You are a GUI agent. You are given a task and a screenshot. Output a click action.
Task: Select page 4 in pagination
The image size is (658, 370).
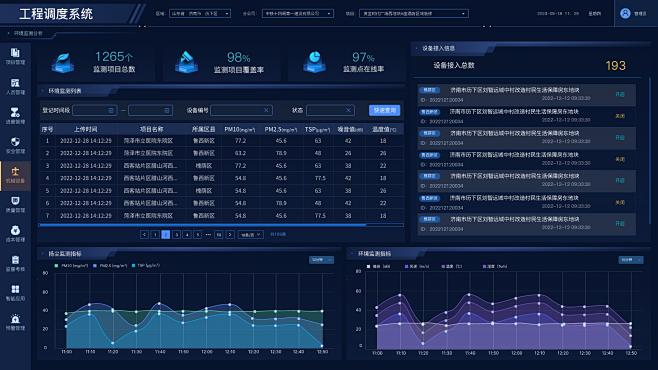tap(187, 235)
